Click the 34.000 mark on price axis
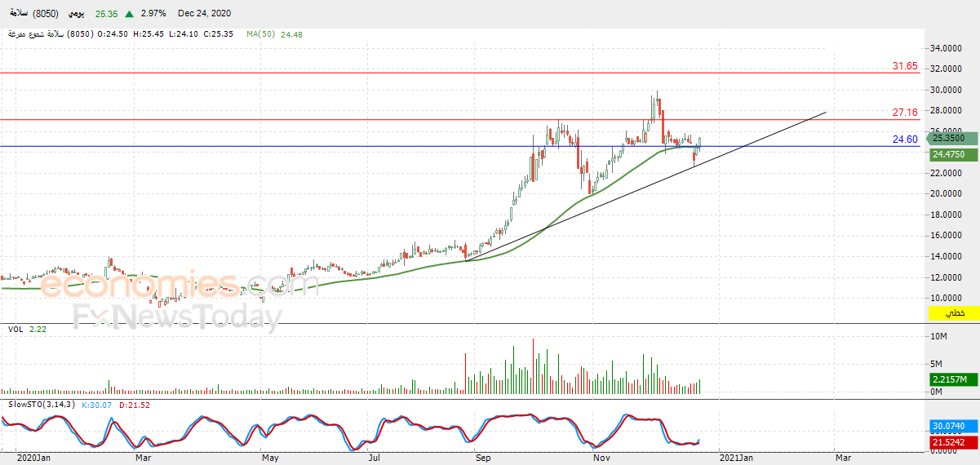 (947, 48)
